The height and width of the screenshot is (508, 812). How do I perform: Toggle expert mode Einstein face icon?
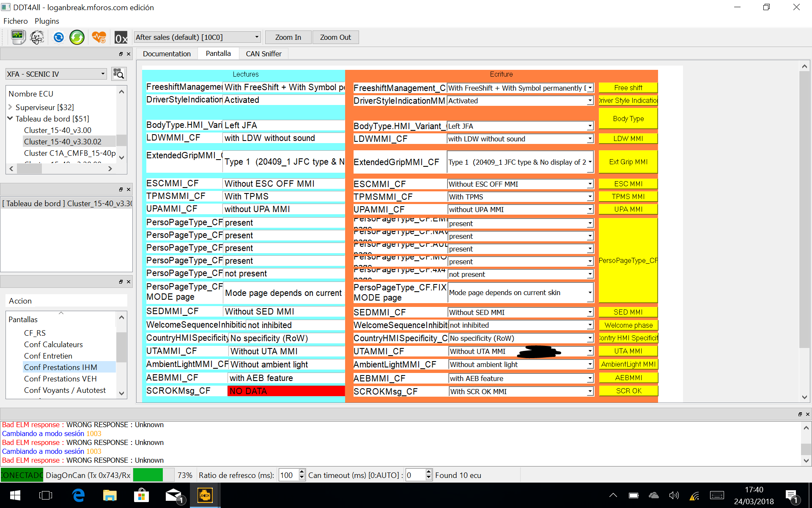pyautogui.click(x=37, y=37)
